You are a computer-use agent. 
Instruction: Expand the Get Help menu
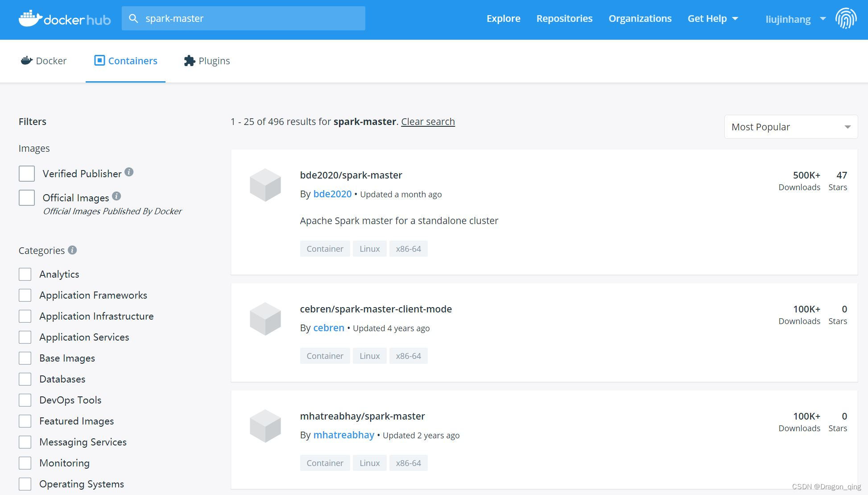[x=713, y=19]
